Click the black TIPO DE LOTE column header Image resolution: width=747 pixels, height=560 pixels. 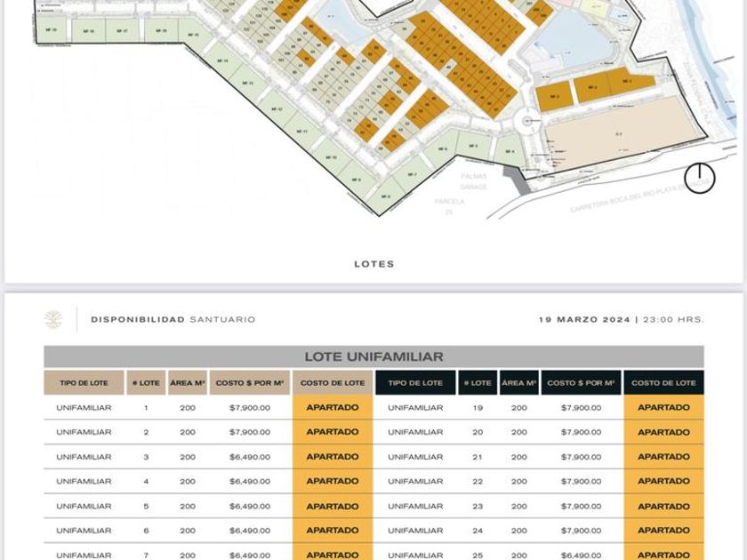pos(415,383)
